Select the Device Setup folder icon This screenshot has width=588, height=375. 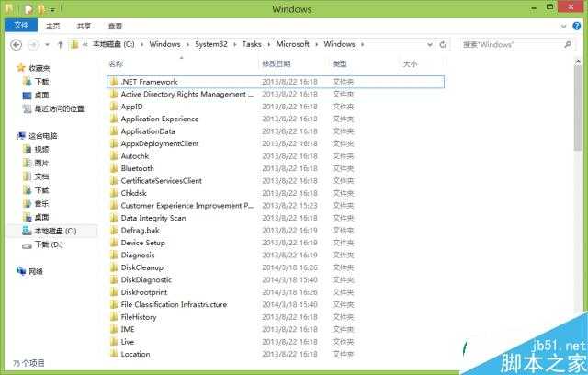click(114, 243)
